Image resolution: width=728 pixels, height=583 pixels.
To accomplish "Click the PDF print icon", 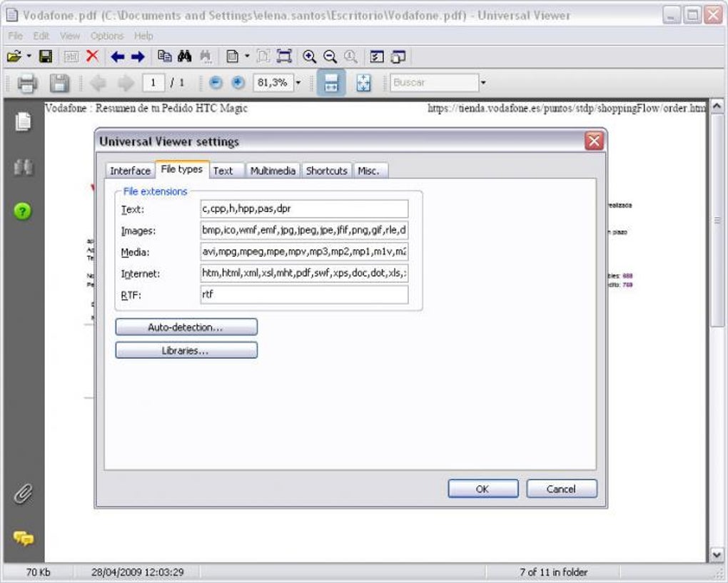I will pos(27,83).
